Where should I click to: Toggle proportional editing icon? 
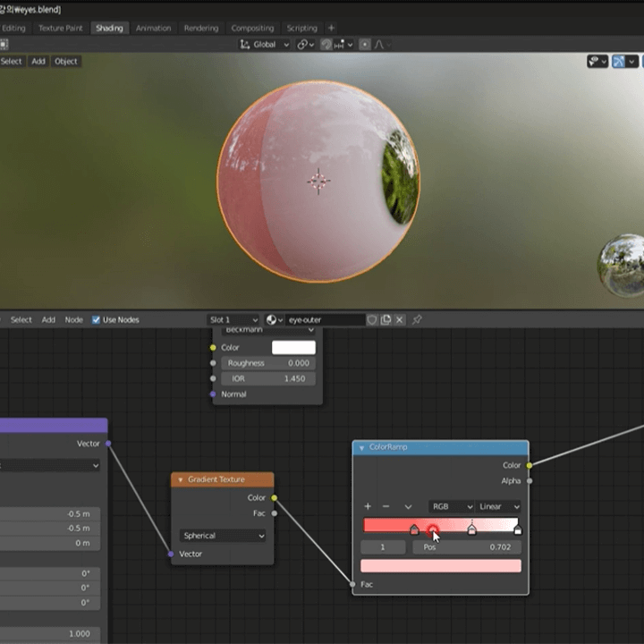(365, 45)
